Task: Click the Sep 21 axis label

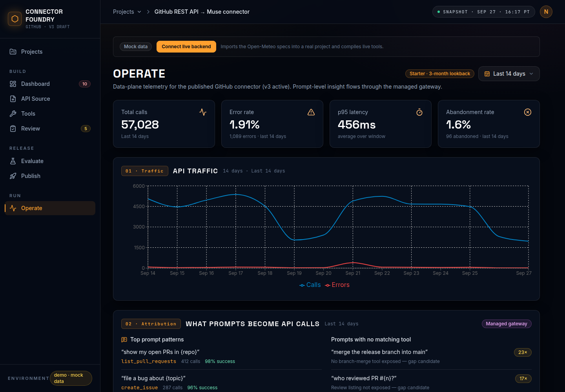Action: [x=353, y=273]
